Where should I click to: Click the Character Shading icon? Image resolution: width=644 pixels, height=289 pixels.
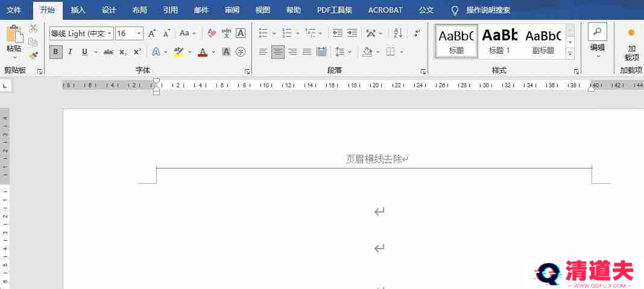[226, 52]
